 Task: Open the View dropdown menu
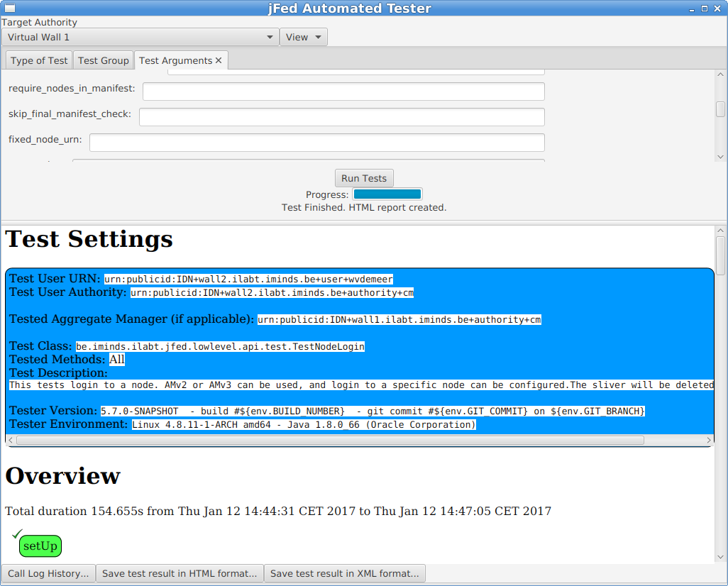point(304,37)
